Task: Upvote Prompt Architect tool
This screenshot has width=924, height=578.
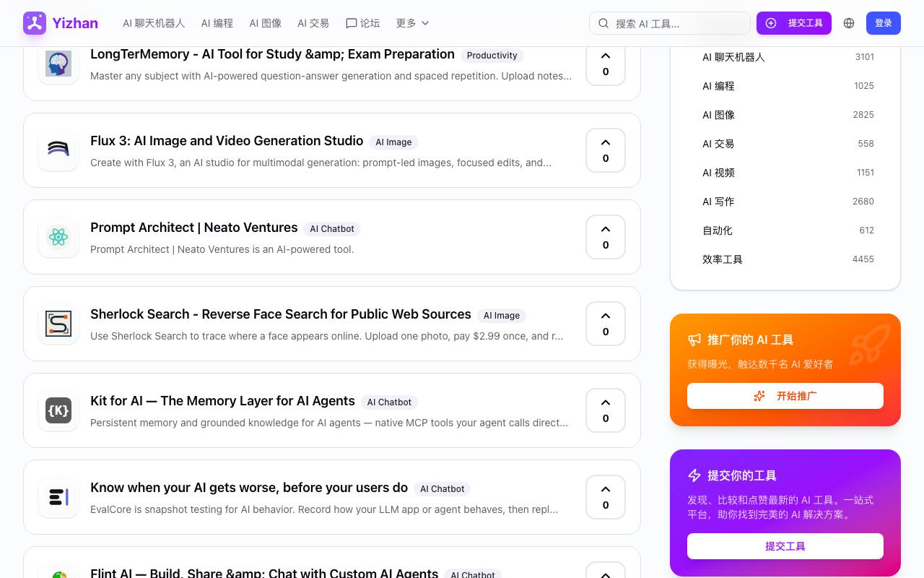Action: pyautogui.click(x=606, y=237)
